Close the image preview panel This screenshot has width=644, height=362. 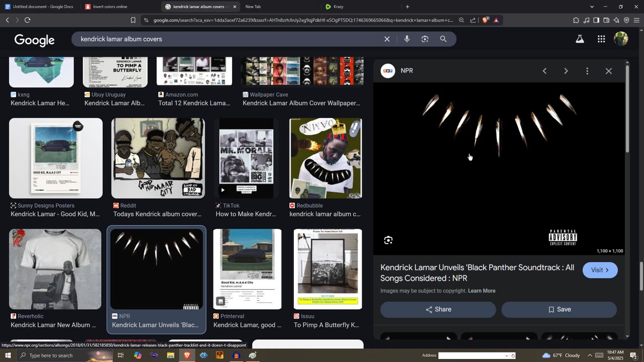click(x=609, y=71)
